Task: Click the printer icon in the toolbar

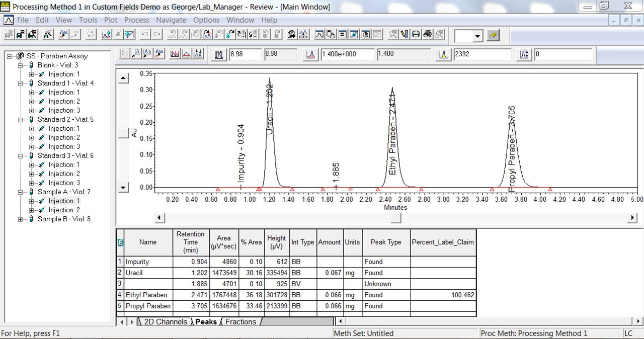Action: pos(428,35)
